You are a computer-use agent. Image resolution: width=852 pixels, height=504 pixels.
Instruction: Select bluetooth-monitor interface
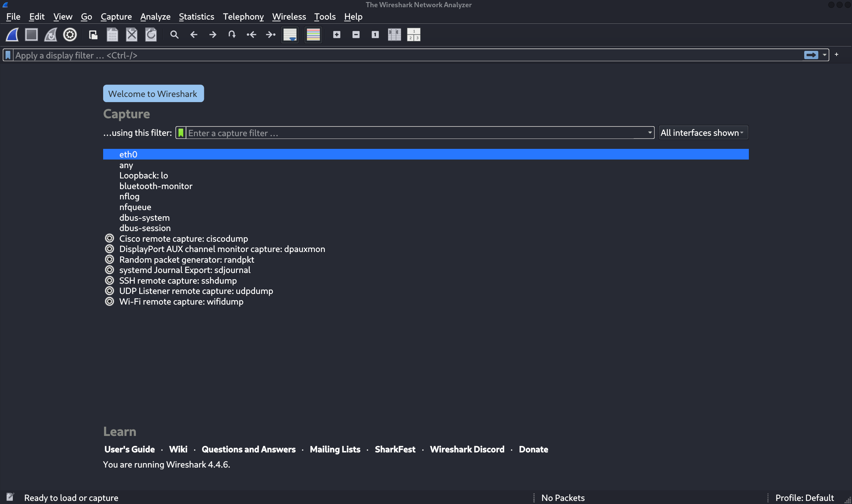point(426,186)
